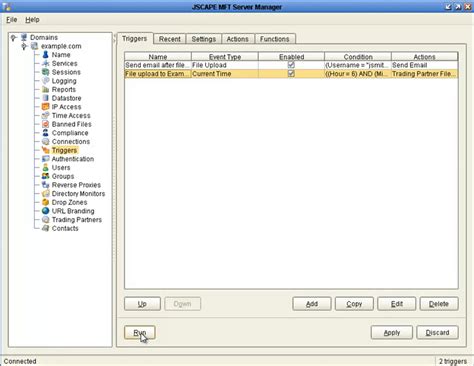Click the Add trigger button

(312, 304)
